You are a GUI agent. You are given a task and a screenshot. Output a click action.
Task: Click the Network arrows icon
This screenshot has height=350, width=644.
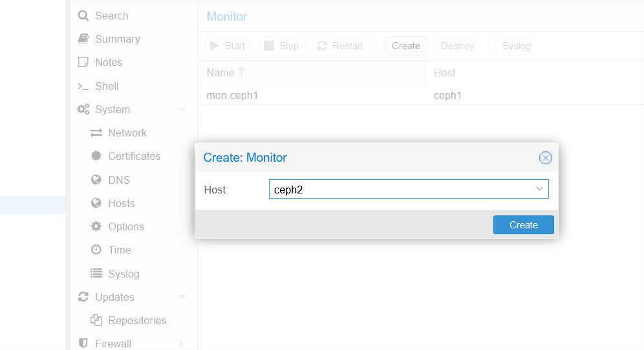coord(96,133)
